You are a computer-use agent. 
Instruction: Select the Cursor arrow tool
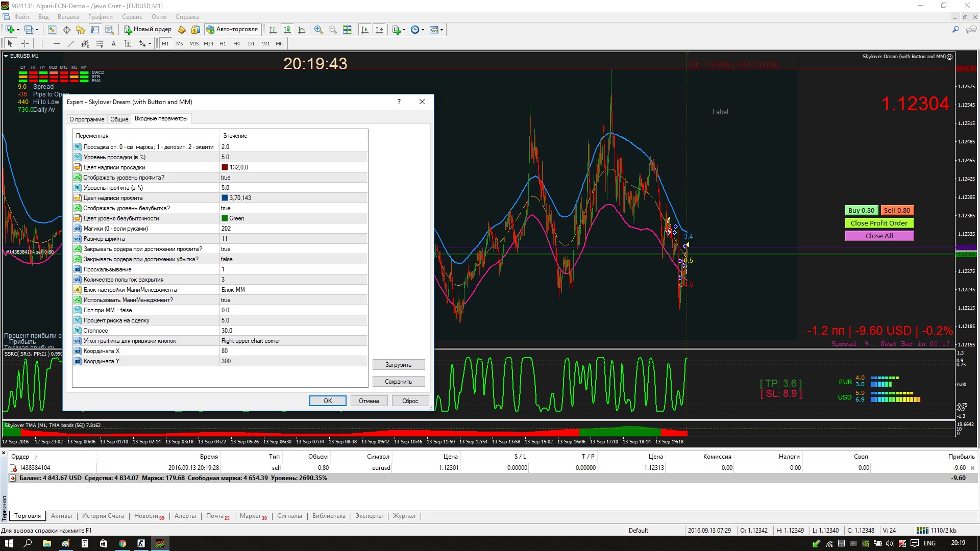(10, 43)
